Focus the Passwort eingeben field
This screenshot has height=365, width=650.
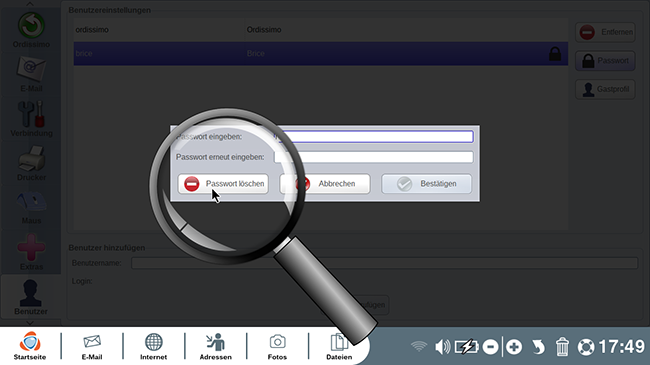pos(374,136)
